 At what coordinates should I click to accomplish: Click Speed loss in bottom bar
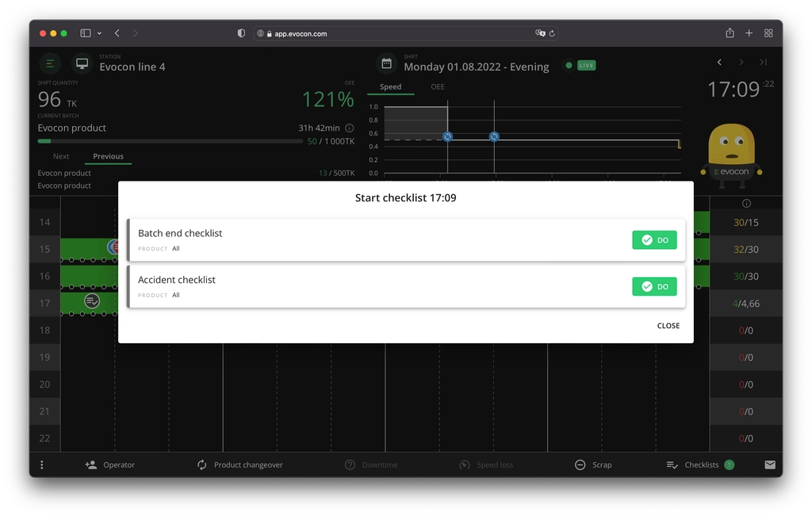486,464
